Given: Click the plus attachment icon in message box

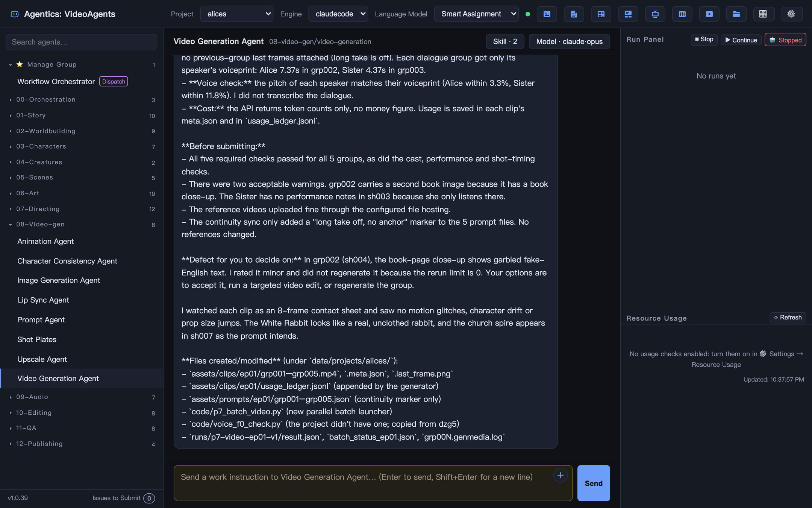Looking at the screenshot, I should [x=560, y=475].
